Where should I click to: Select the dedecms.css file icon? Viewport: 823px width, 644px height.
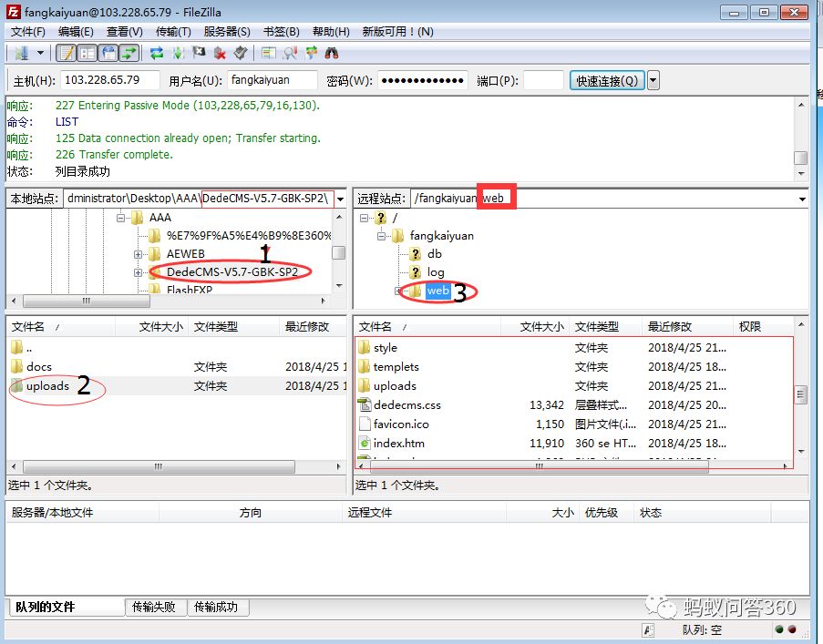pos(364,404)
